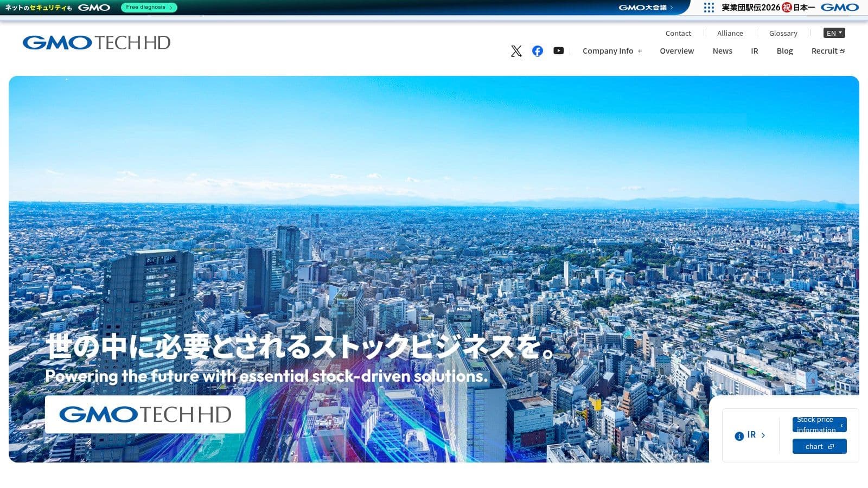Screen dimensions: 868x488
Task: Click the chart button
Action: tap(819, 446)
